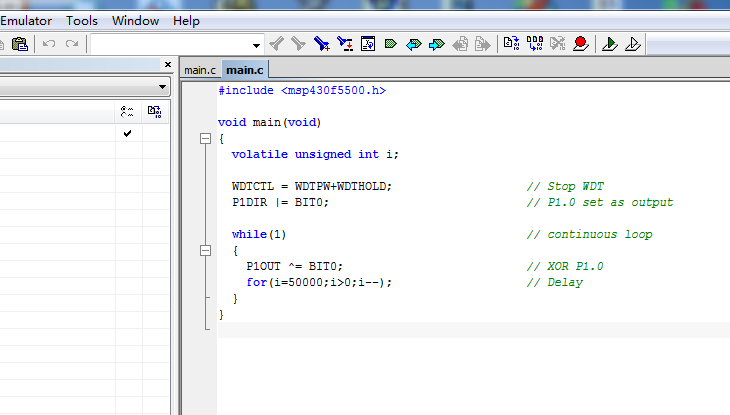Click the Make build icon
730x415 pixels.
tap(535, 44)
